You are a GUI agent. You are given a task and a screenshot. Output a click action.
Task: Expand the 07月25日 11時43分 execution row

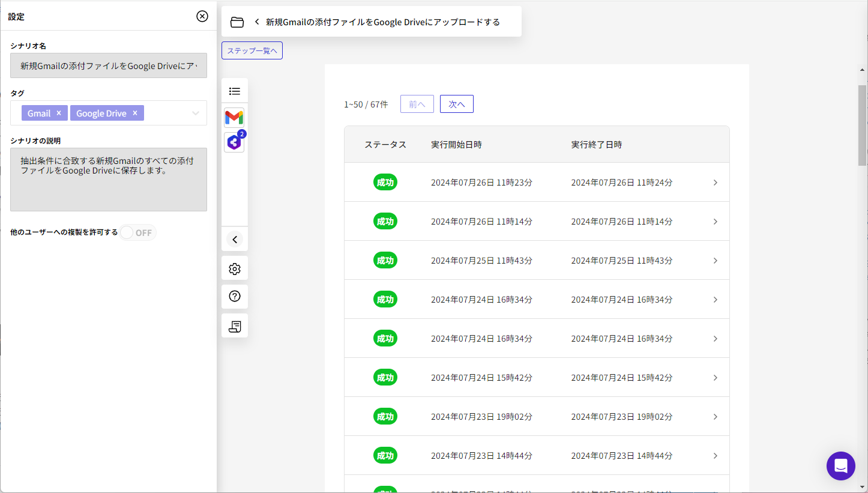pyautogui.click(x=715, y=261)
